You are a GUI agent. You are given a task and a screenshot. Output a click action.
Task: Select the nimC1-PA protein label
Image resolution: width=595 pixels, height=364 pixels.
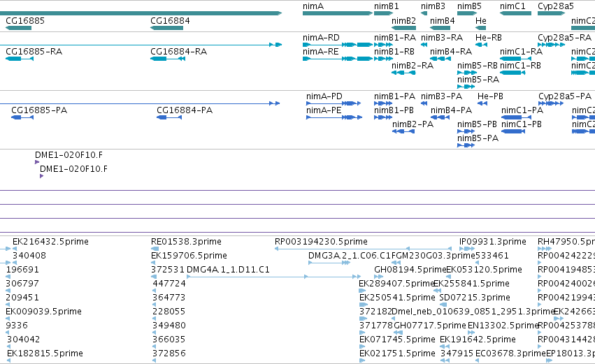(522, 110)
